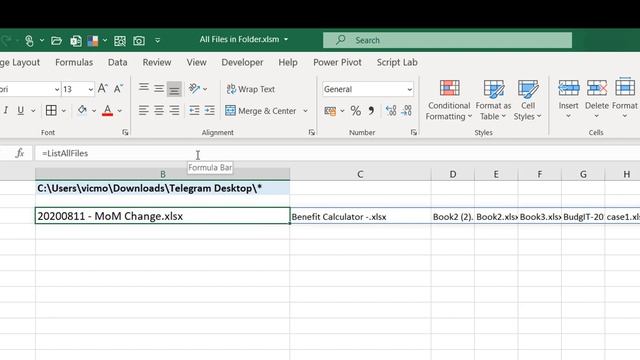Increase font size with the large A icon
Image resolution: width=640 pixels, height=360 pixels.
[103, 89]
